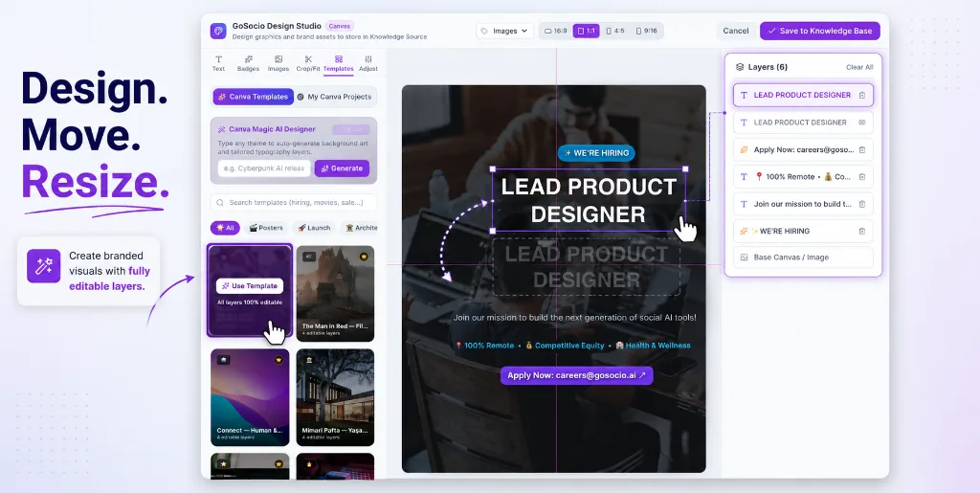This screenshot has width=980, height=493.
Task: Click the search magnifier icon
Action: pos(221,202)
